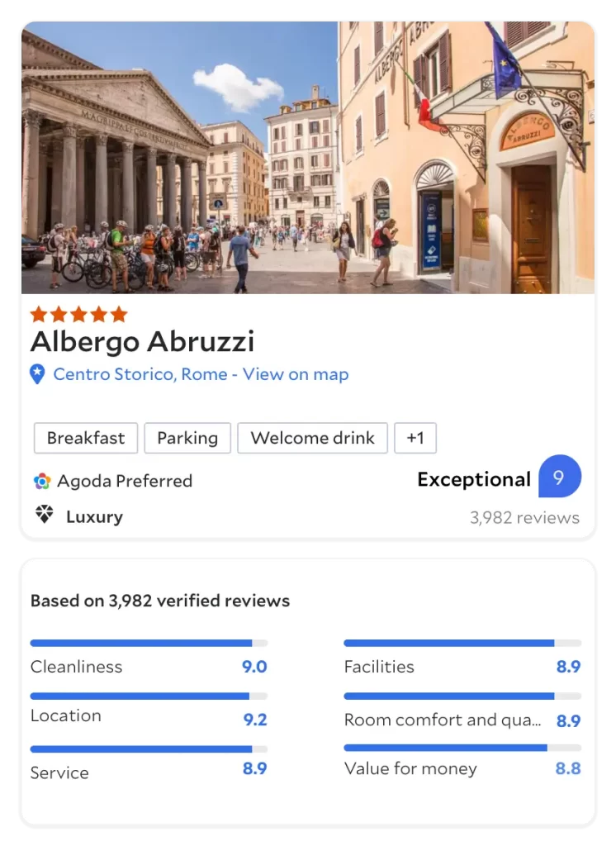Expand truncated Room comfort and quality label
The image size is (616, 846).
tap(443, 720)
